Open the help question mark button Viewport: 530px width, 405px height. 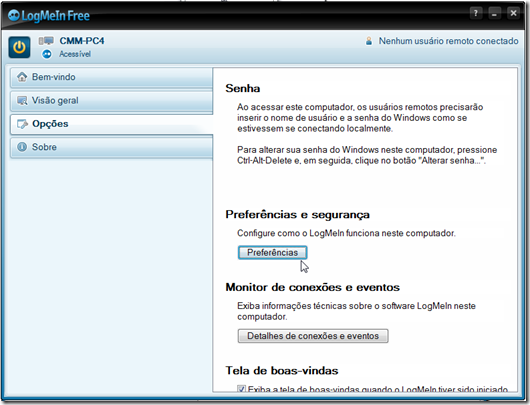pyautogui.click(x=476, y=13)
